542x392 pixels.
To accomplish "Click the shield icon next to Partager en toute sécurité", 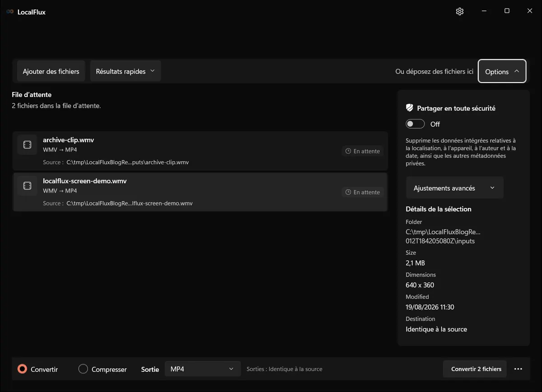I will click(x=410, y=108).
